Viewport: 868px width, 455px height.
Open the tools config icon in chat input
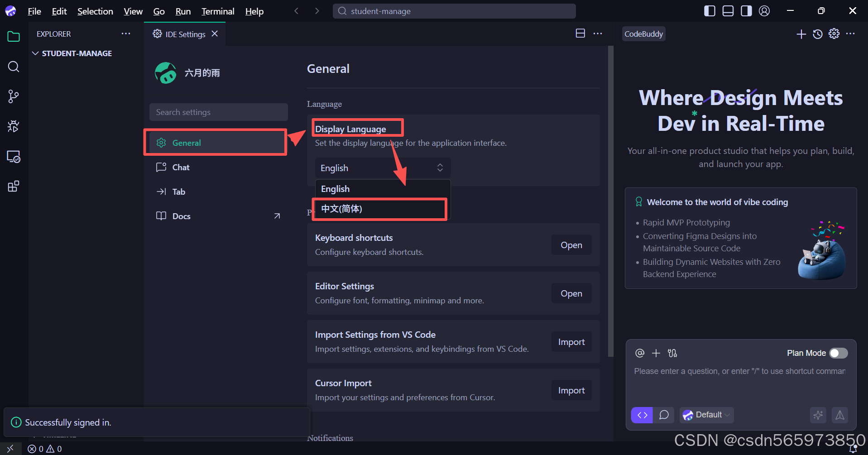coord(672,353)
